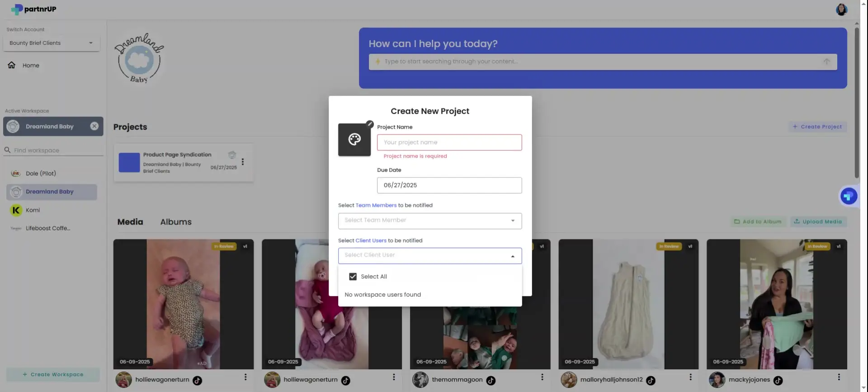Click the Find workspace search icon
Image resolution: width=868 pixels, height=392 pixels.
click(x=7, y=150)
